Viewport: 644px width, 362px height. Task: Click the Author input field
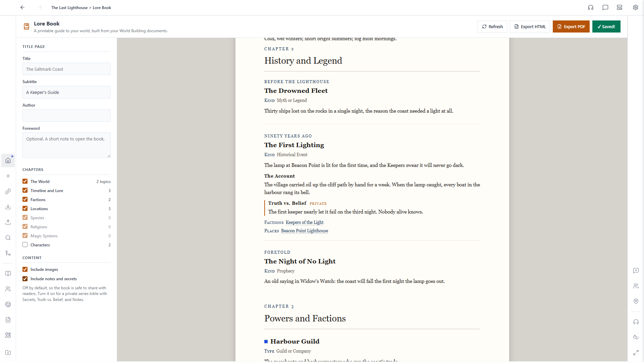click(x=66, y=115)
